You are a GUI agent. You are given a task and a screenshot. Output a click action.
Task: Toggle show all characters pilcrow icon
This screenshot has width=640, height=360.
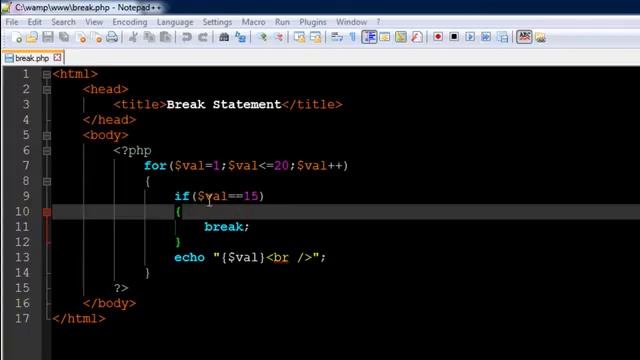pos(353,38)
